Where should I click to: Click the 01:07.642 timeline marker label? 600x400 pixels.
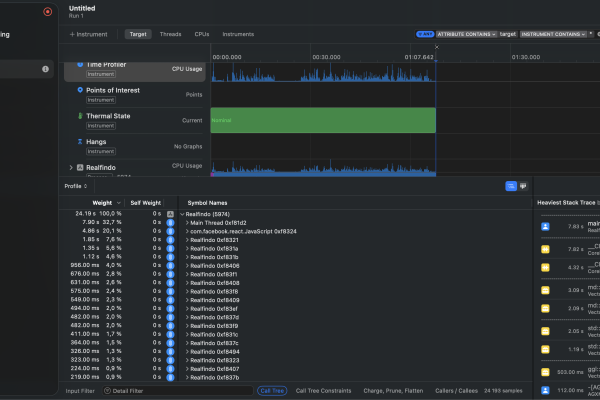419,57
